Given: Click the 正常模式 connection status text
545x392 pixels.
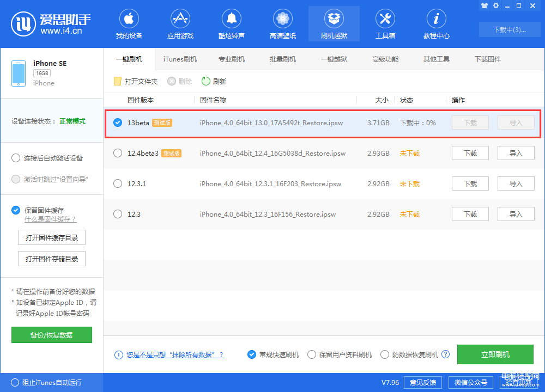Looking at the screenshot, I should 72,121.
